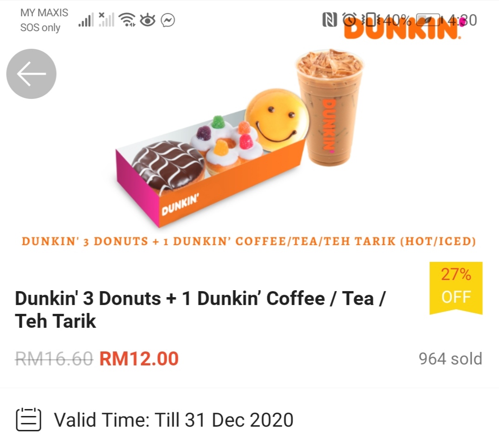Image resolution: width=499 pixels, height=448 pixels.
Task: Tap the 964 sold counter
Action: (450, 359)
